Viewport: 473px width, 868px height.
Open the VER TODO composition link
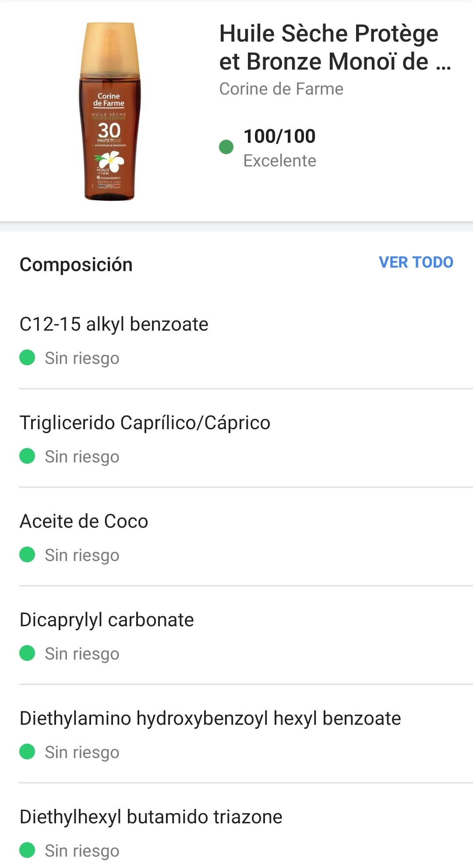(416, 262)
